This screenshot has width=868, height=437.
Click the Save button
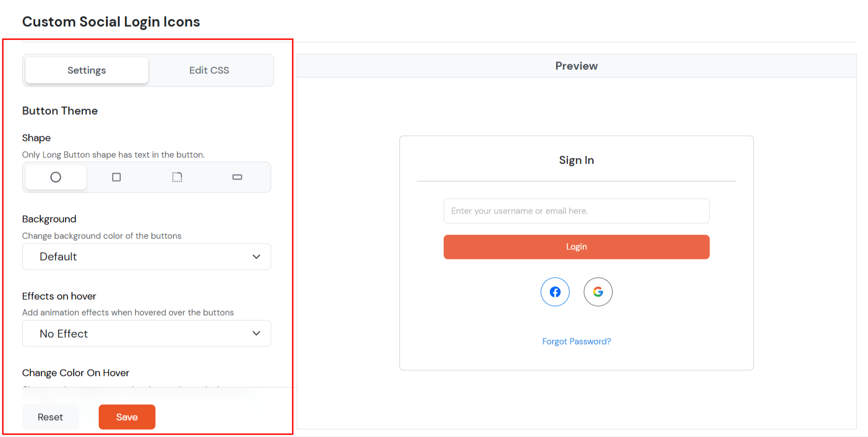pyautogui.click(x=127, y=417)
